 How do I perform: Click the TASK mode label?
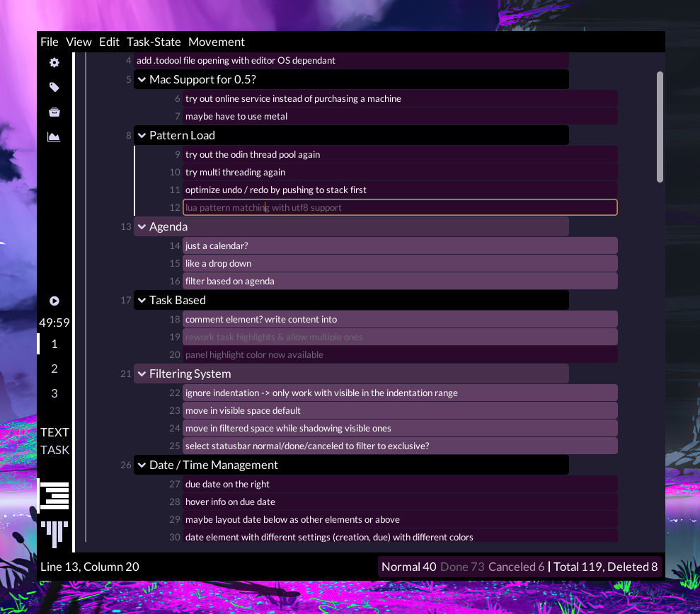point(54,450)
